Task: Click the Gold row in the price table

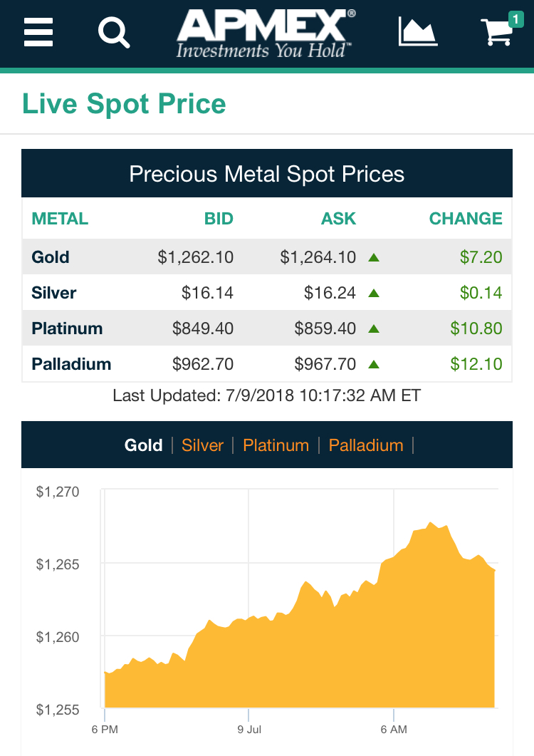Action: pos(266,257)
